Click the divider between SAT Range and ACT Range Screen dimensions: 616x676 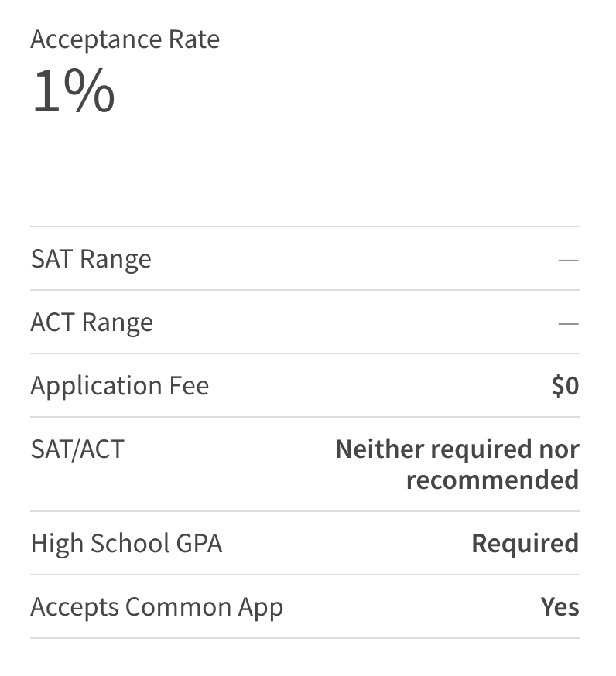coord(305,290)
